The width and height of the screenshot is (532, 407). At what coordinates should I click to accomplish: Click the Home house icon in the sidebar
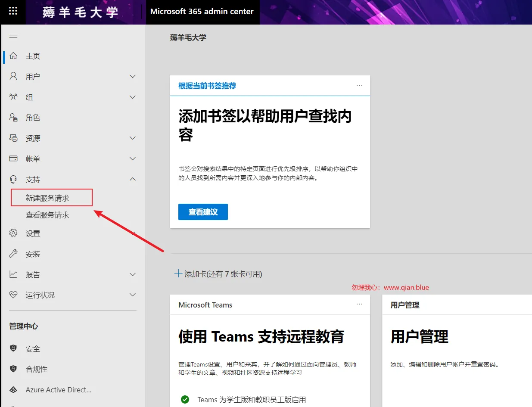[x=13, y=56]
